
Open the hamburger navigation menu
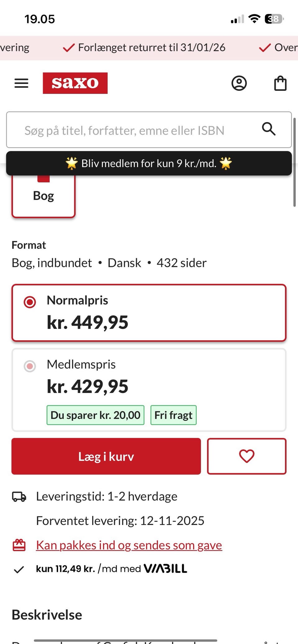point(21,83)
